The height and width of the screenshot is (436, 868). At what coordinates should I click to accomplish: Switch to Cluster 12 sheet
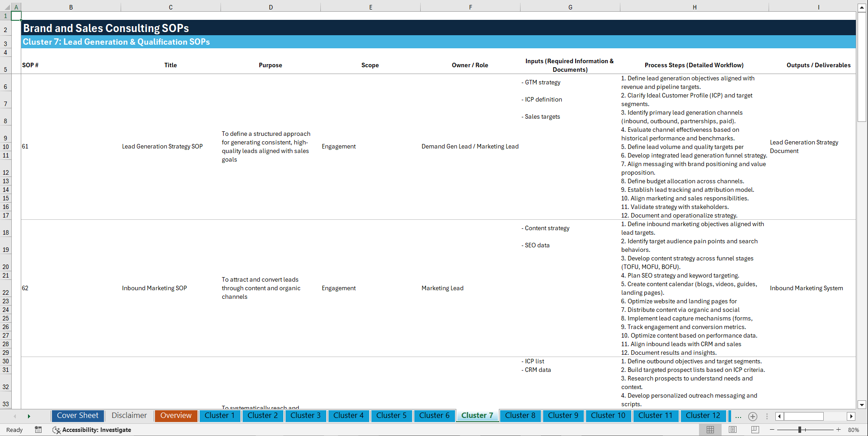point(703,416)
